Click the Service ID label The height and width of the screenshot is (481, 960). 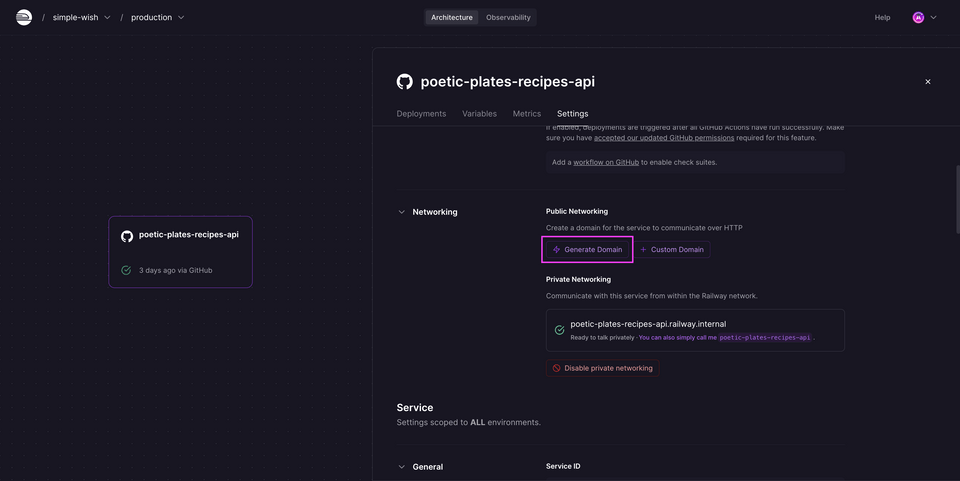[563, 466]
